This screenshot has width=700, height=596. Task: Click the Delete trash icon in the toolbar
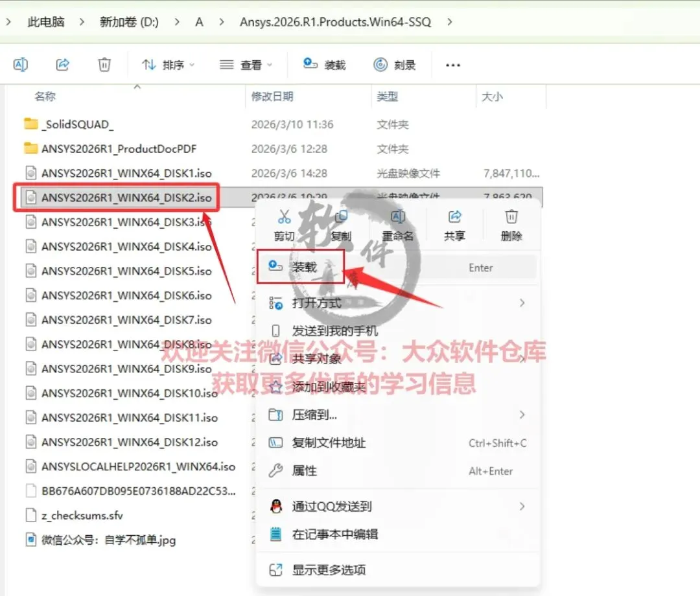104,65
